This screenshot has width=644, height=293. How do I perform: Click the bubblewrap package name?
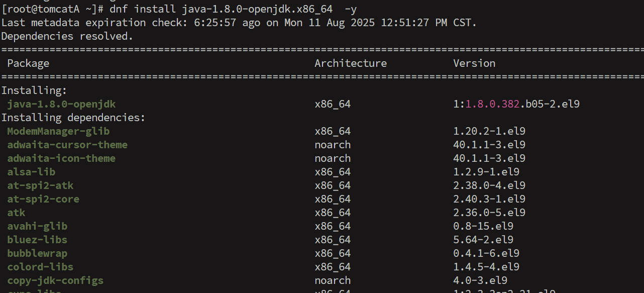point(37,253)
